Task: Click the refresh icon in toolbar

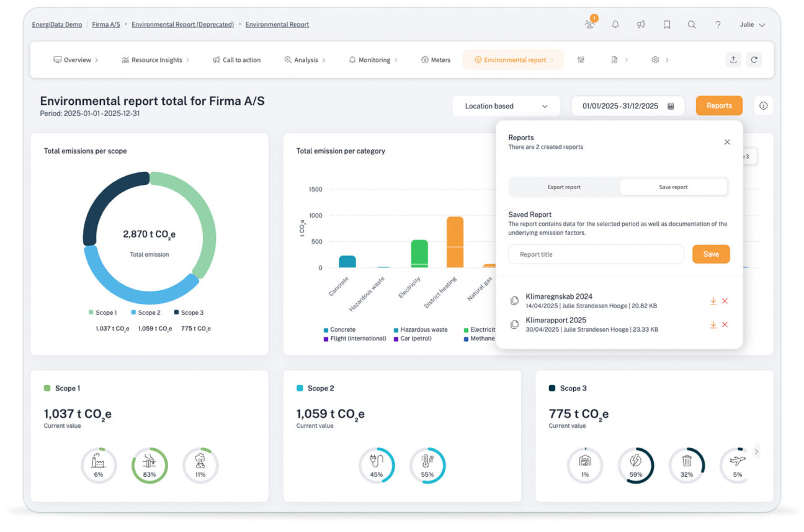Action: coord(754,60)
